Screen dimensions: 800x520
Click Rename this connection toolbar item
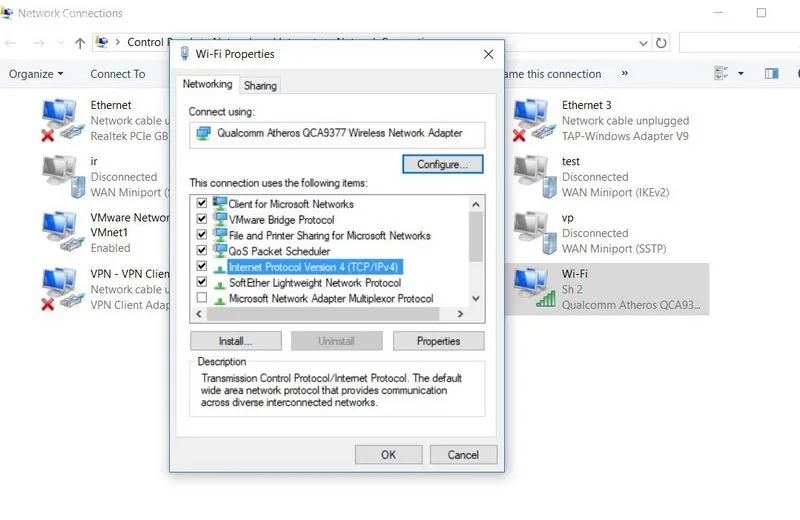(553, 74)
